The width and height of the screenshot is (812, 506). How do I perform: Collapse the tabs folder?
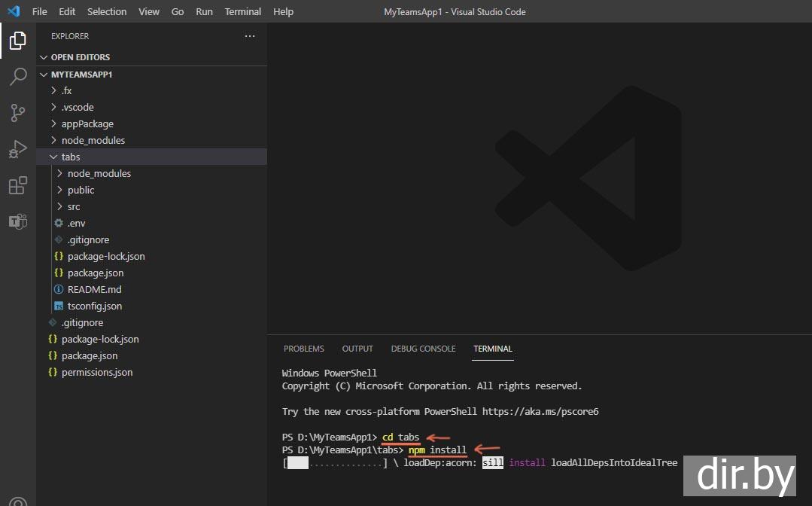(x=71, y=157)
